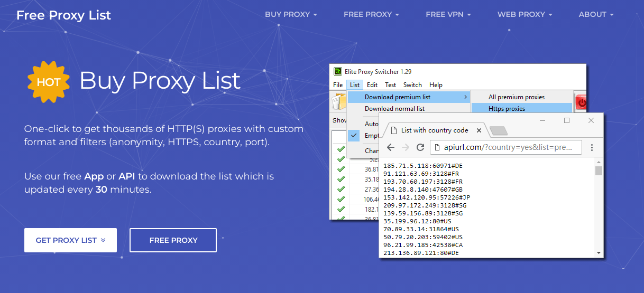Open the GET PROXY LIST dropdown button
This screenshot has width=644, height=293.
tap(70, 240)
